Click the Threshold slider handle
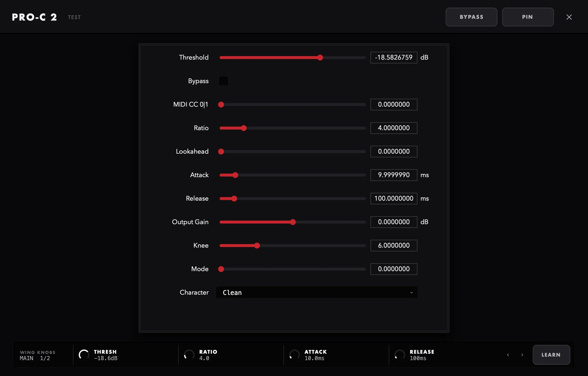588x376 pixels. click(x=320, y=58)
